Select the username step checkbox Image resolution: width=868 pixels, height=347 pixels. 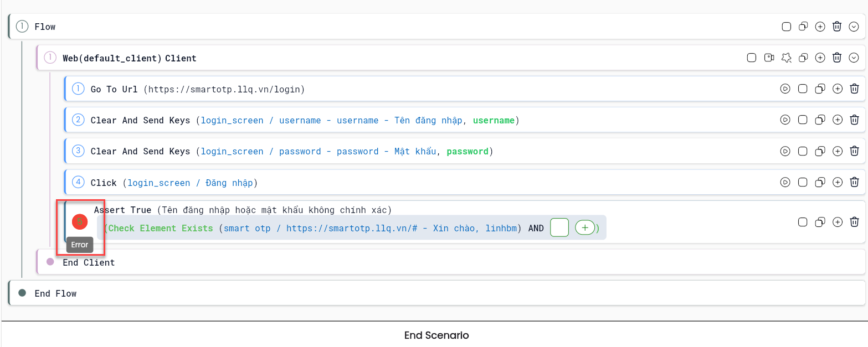803,120
